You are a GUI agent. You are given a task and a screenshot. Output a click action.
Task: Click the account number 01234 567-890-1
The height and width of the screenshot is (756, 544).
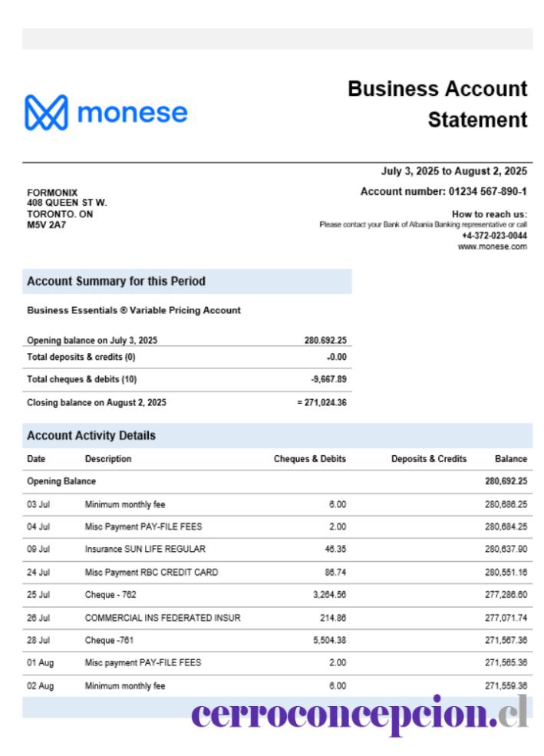tap(488, 191)
